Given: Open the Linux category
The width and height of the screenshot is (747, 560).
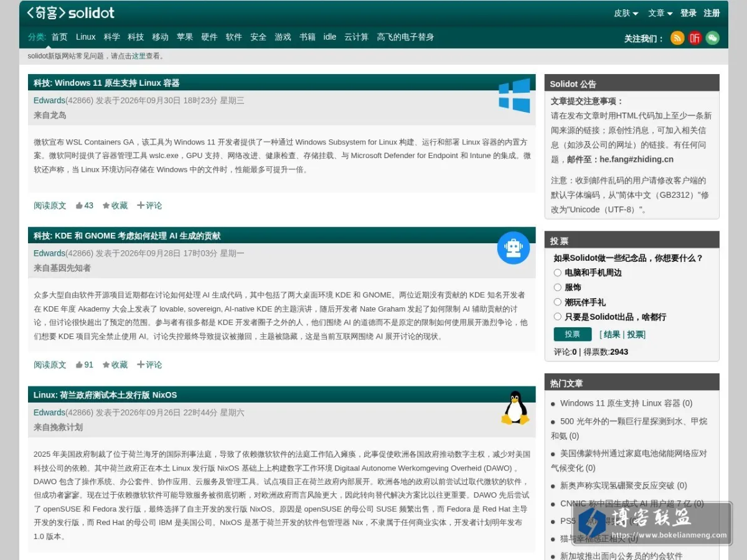Looking at the screenshot, I should coord(86,37).
